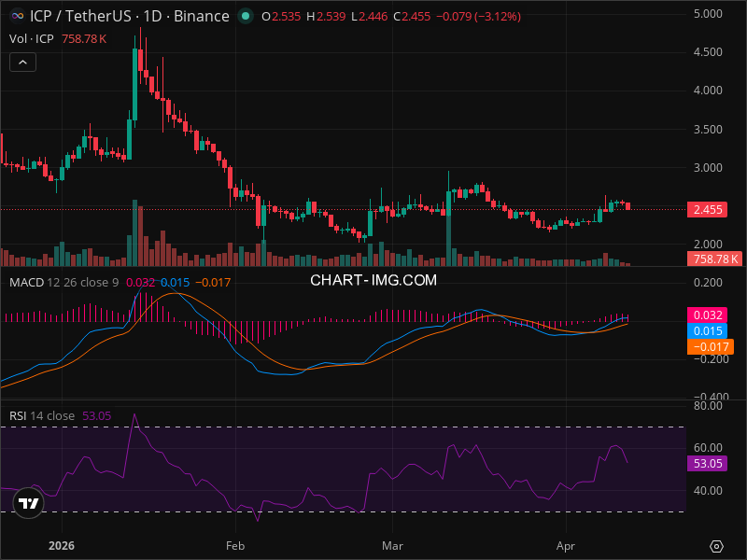Click the pink 0.032 MACD histogram label
Image resolution: width=747 pixels, height=560 pixels.
pos(707,315)
